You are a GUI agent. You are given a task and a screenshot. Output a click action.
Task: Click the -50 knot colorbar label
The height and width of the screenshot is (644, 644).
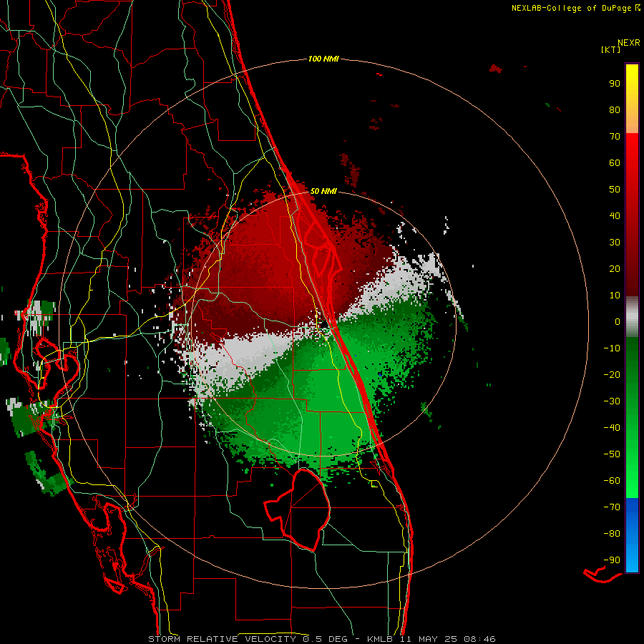(612, 454)
